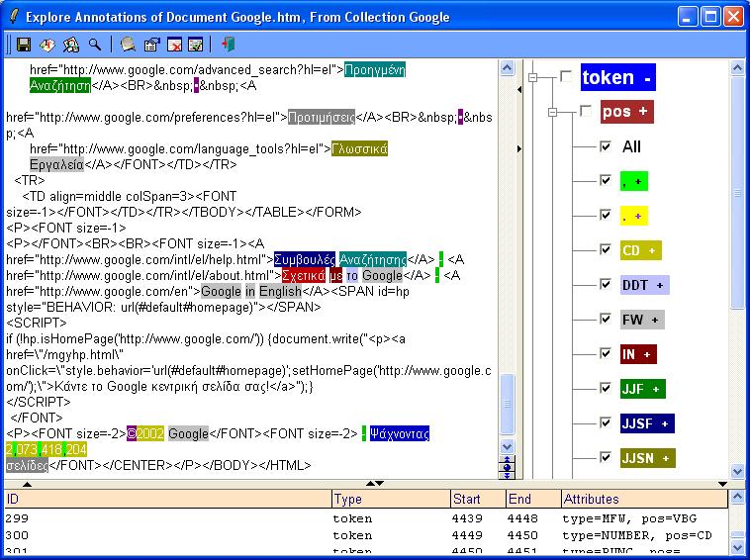Toggle the pos attribute checkbox

[x=586, y=112]
